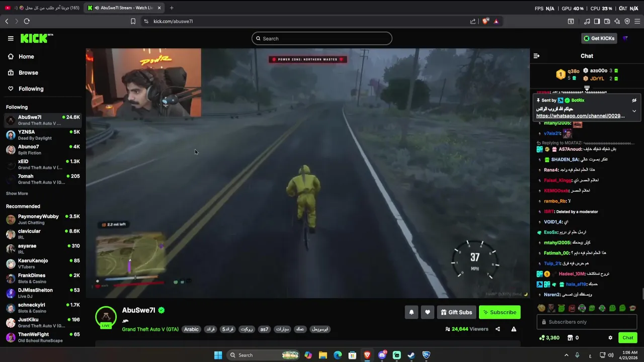644x362 pixels.
Task: Close the AbuSwe7l Stream tab
Action: (159, 8)
